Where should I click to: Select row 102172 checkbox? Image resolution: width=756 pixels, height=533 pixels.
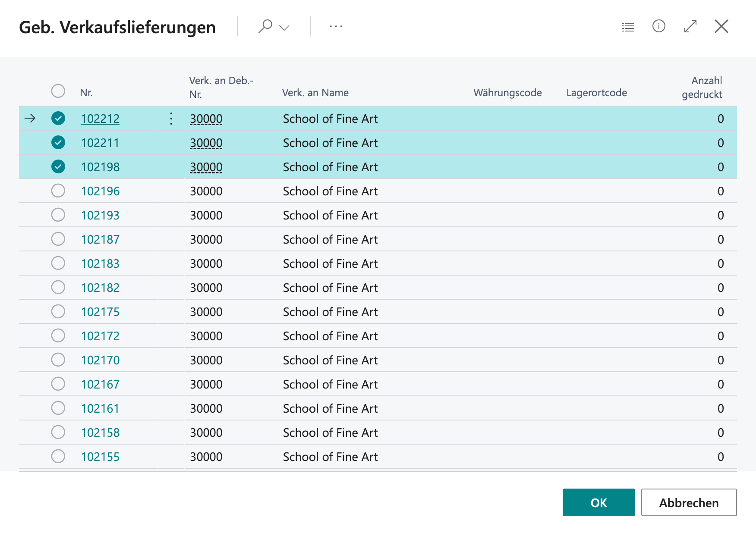(58, 335)
